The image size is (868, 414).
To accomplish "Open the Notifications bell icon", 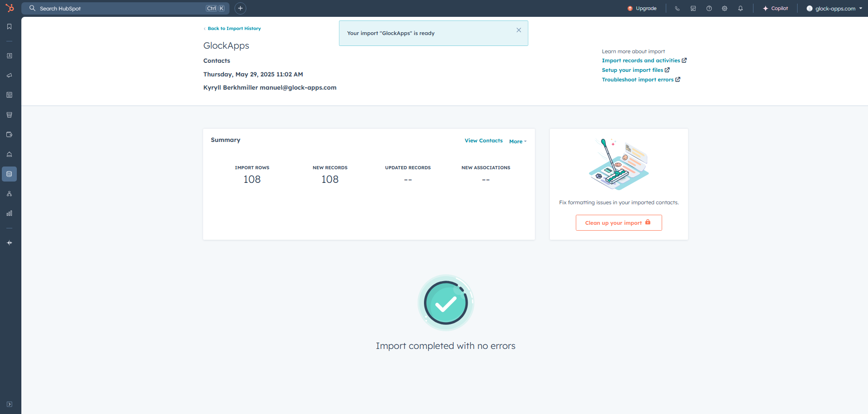I will (740, 8).
